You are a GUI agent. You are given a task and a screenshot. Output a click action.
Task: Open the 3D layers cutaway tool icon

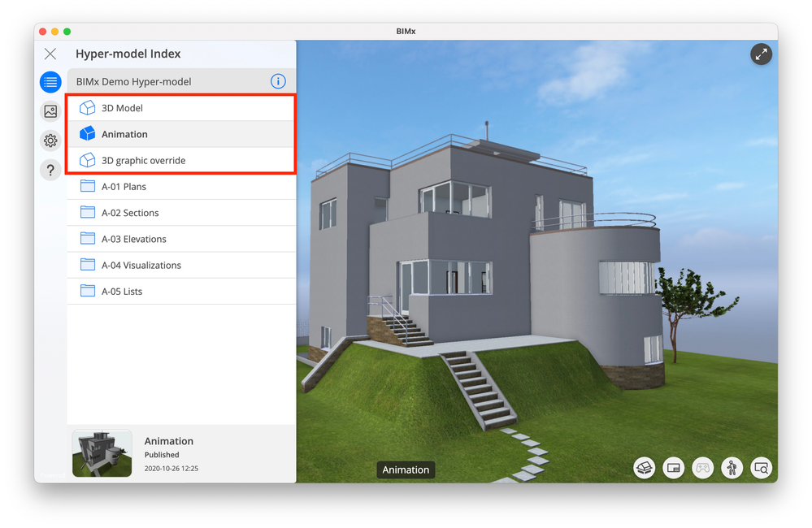click(x=645, y=468)
